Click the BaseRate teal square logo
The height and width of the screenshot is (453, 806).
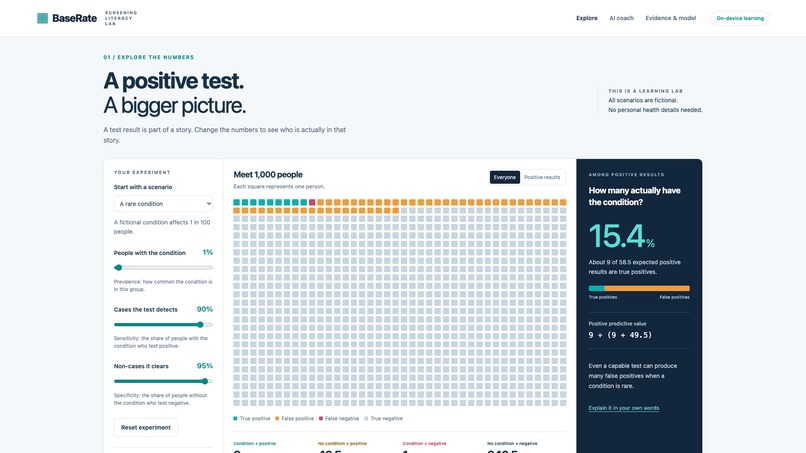pyautogui.click(x=43, y=18)
